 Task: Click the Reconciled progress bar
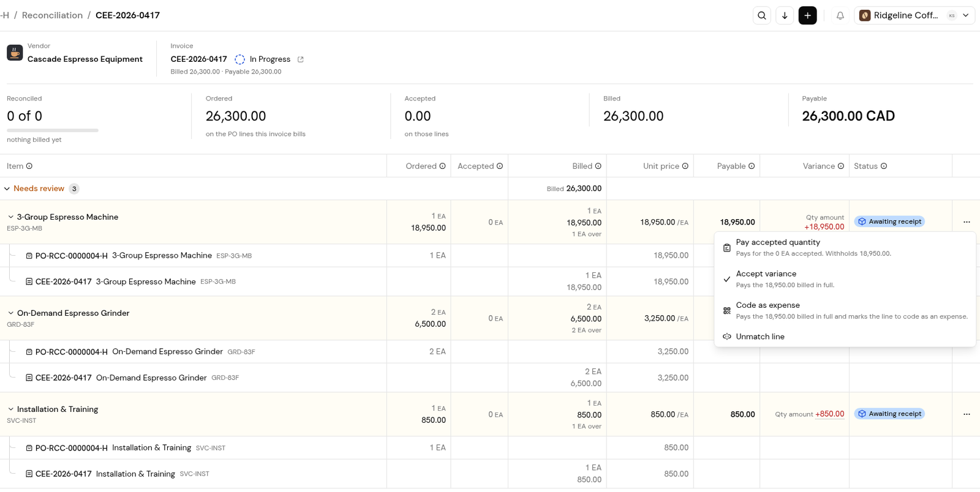[53, 130]
